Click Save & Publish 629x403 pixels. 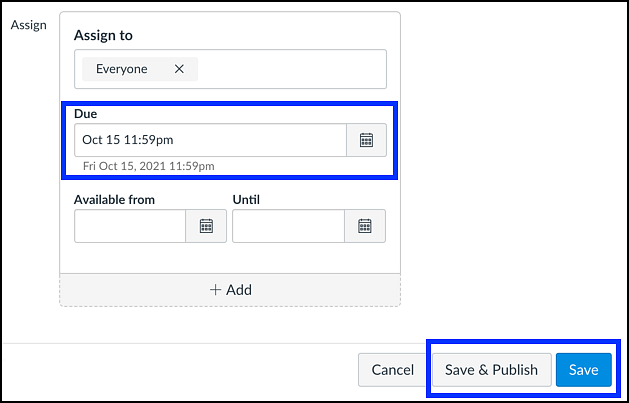(x=491, y=370)
